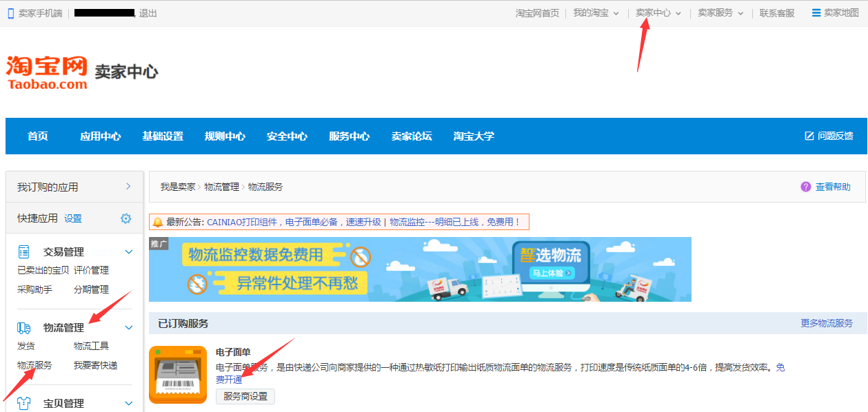Click the purple help question mark icon
The width and height of the screenshot is (868, 412).
(805, 187)
